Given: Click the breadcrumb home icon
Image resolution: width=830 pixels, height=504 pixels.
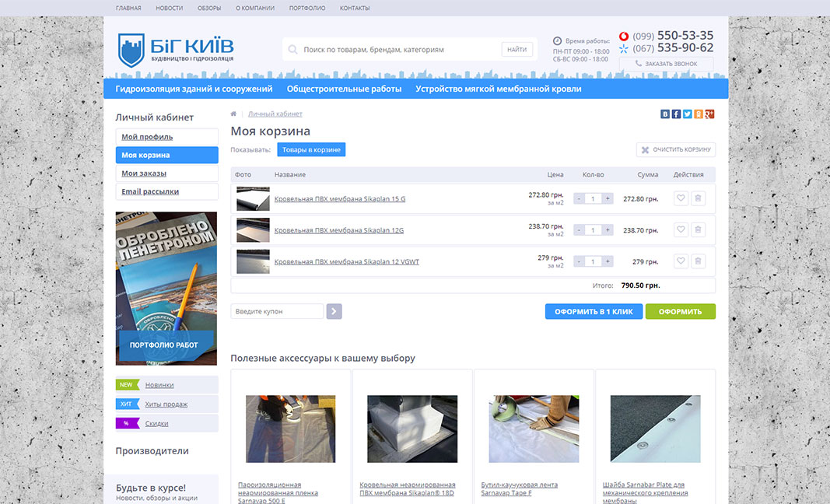Looking at the screenshot, I should [233, 114].
